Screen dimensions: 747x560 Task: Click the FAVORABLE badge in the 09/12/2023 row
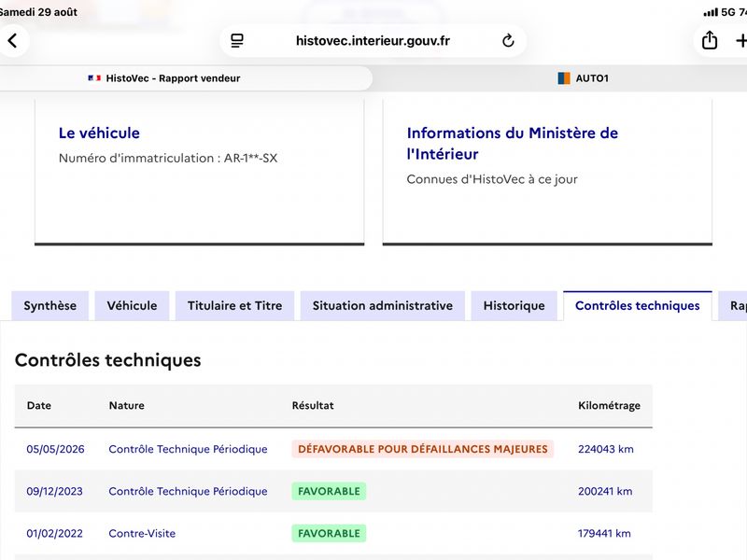330,492
